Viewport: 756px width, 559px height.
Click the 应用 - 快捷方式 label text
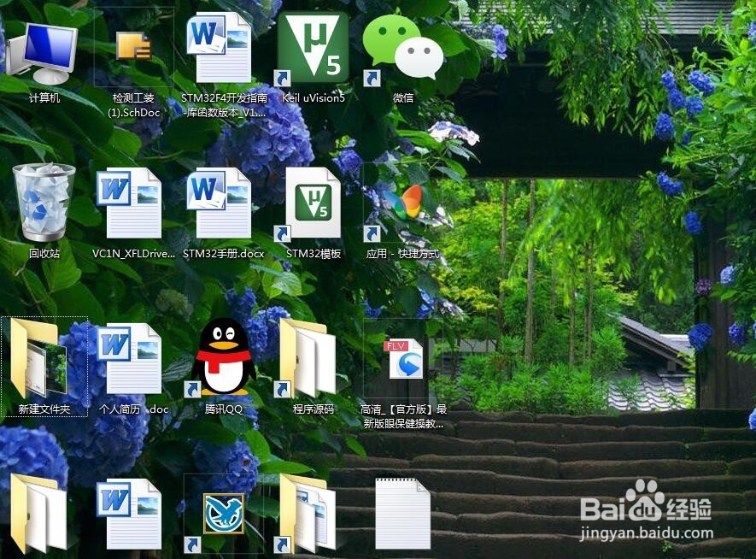pos(402,253)
